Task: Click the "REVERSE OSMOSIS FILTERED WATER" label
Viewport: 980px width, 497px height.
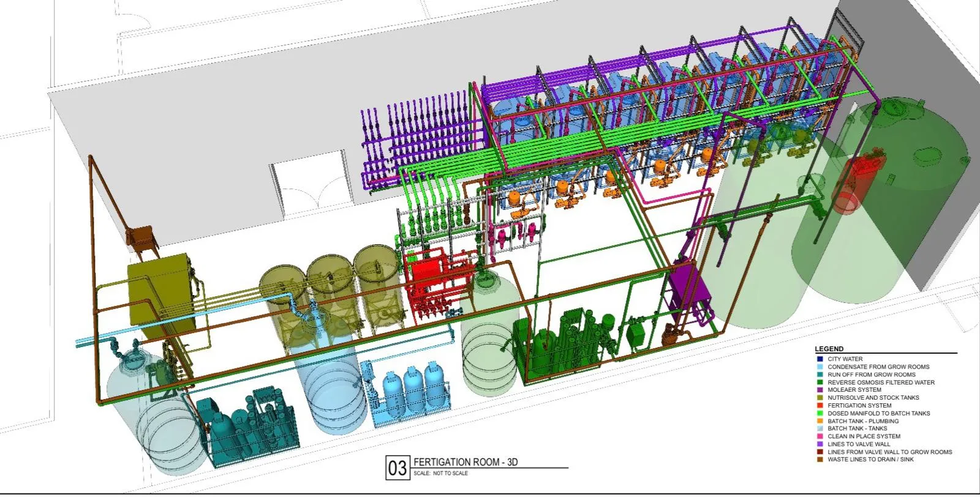Action: click(x=881, y=382)
